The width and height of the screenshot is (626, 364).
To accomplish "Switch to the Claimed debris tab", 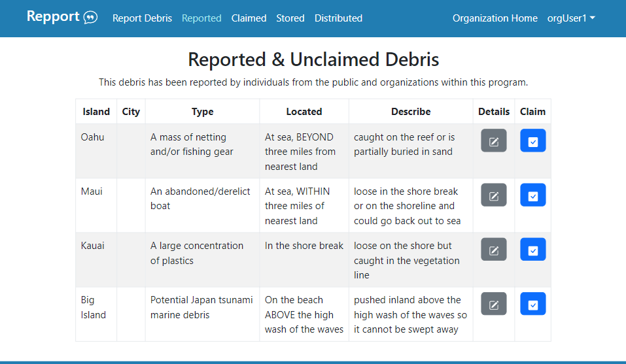I will (249, 18).
